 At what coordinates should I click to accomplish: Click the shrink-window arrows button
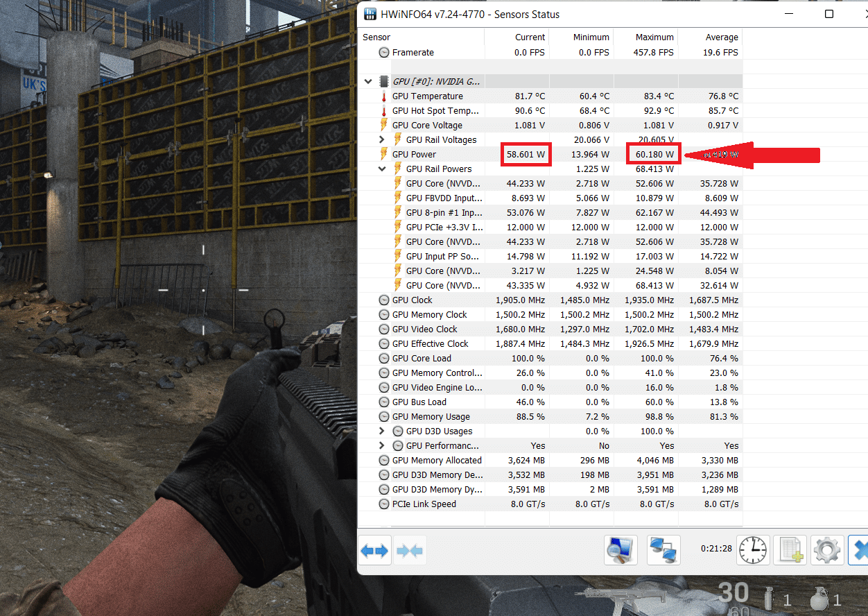point(409,549)
